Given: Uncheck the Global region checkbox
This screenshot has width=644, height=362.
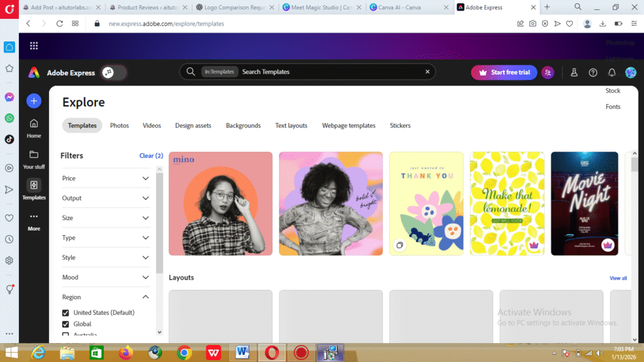Looking at the screenshot, I should [65, 324].
